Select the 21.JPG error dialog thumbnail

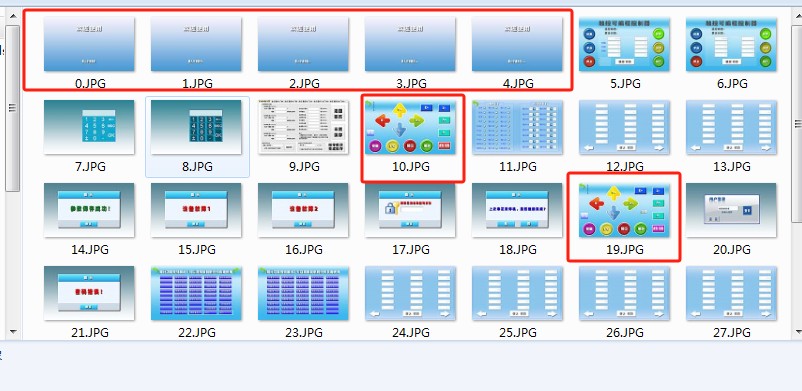point(90,293)
